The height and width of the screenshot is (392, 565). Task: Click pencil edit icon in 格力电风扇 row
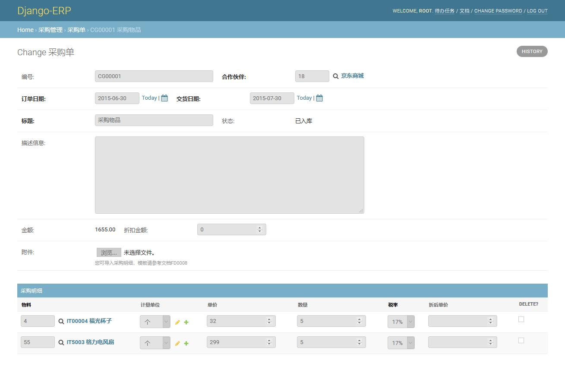tap(177, 344)
